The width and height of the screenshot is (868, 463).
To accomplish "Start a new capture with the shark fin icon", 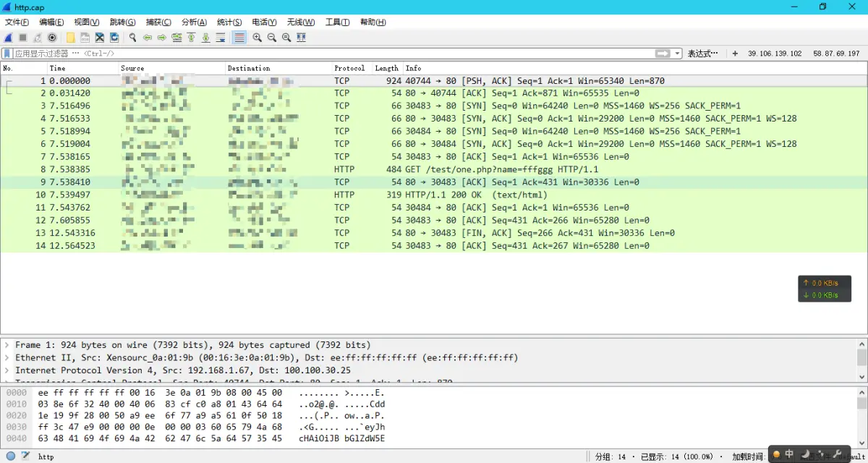I will point(8,38).
